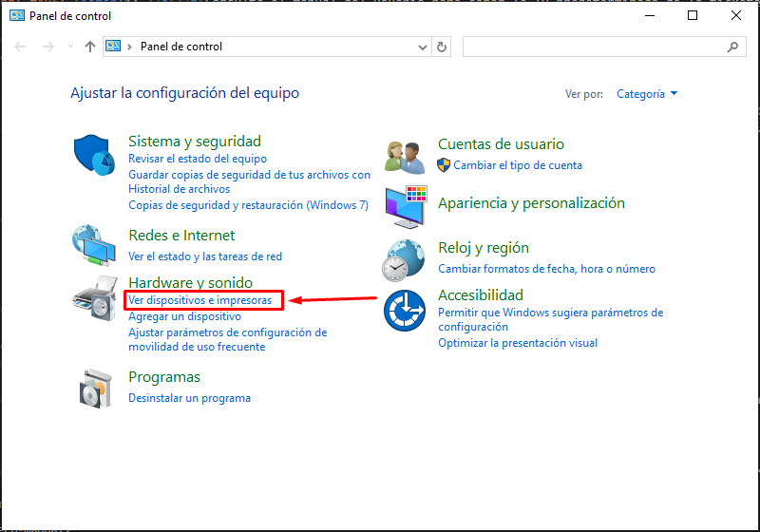Open the Sistema y seguridad category
Screen dimensions: 760x532
coord(195,141)
